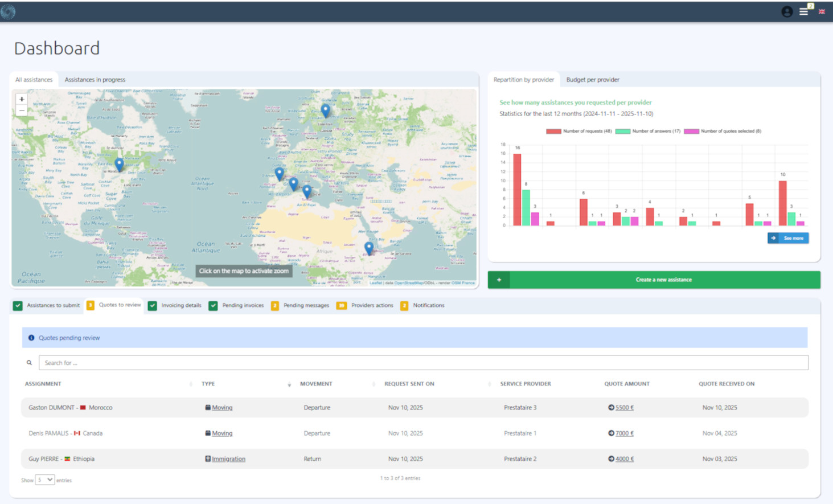The height and width of the screenshot is (504, 833).
Task: Click the Search for input field
Action: pos(423,363)
